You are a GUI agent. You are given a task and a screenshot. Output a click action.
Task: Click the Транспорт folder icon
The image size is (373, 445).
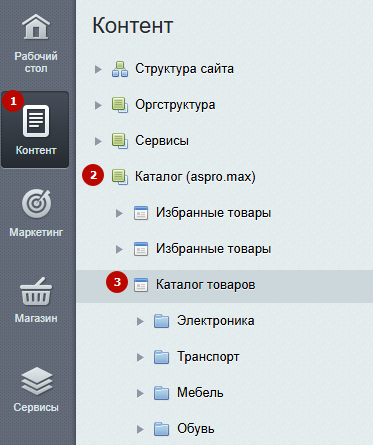pos(162,357)
